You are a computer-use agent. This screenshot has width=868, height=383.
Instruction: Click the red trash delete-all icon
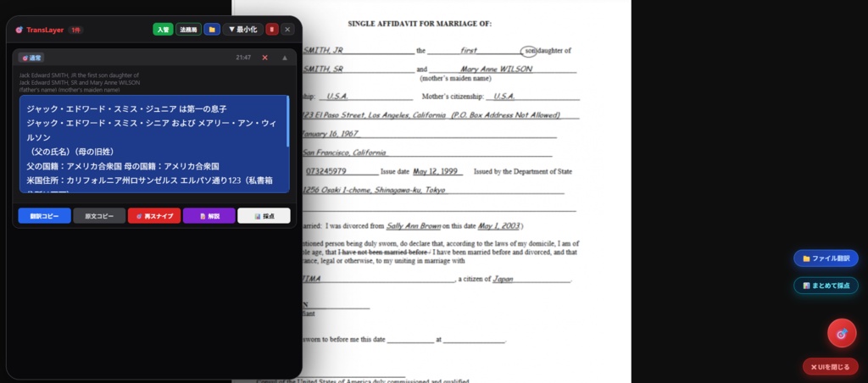coord(272,30)
